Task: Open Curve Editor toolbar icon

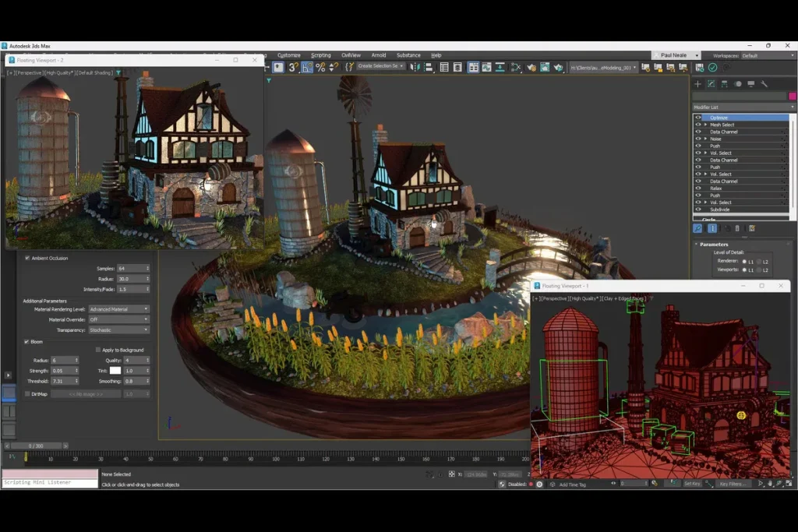Action: (486, 67)
